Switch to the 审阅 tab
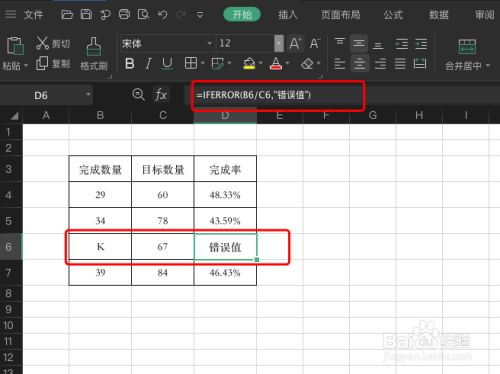Viewport: 500px width, 374px height. [x=485, y=15]
